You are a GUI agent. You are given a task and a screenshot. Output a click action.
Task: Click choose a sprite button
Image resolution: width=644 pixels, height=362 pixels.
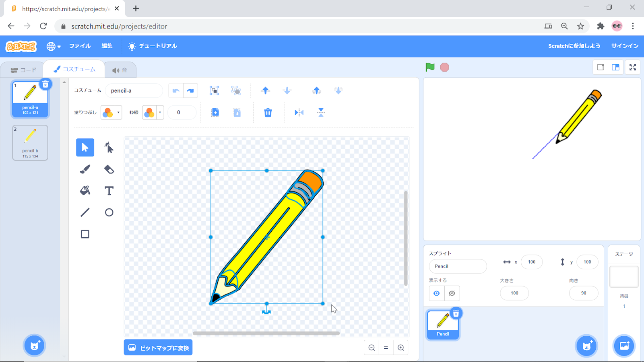tap(587, 346)
